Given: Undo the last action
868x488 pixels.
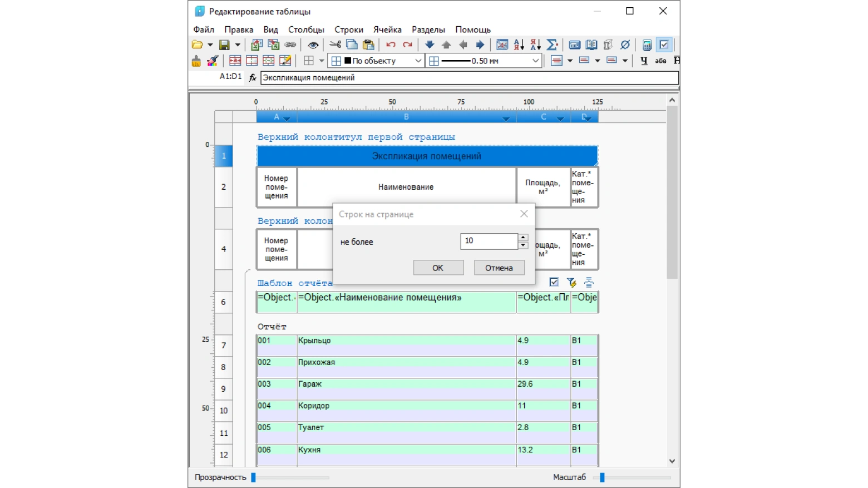Looking at the screenshot, I should pyautogui.click(x=391, y=45).
